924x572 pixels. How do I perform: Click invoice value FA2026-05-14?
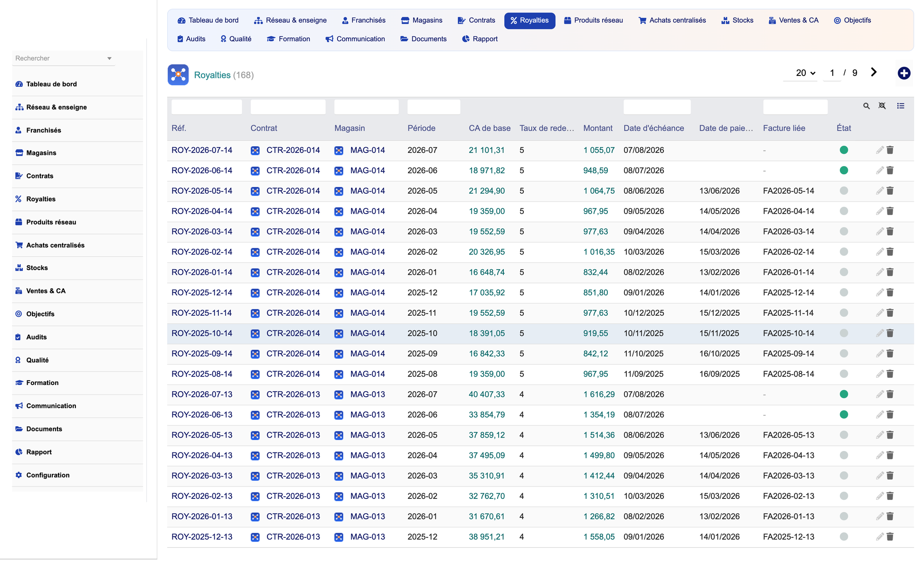coord(788,191)
